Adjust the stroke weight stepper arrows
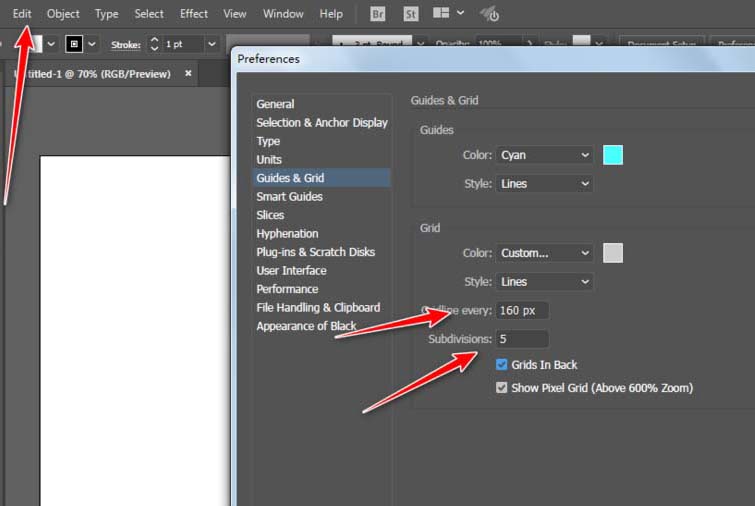The width and height of the screenshot is (755, 506). click(x=154, y=44)
